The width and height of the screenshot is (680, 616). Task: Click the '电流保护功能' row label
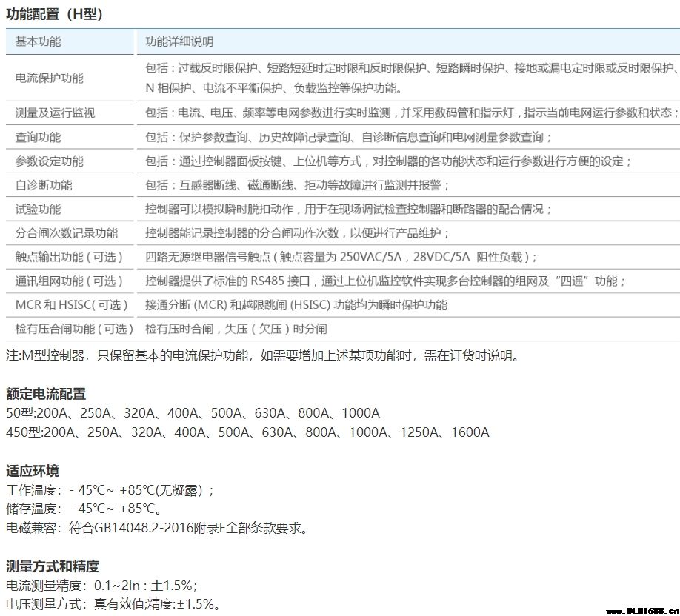click(x=50, y=78)
